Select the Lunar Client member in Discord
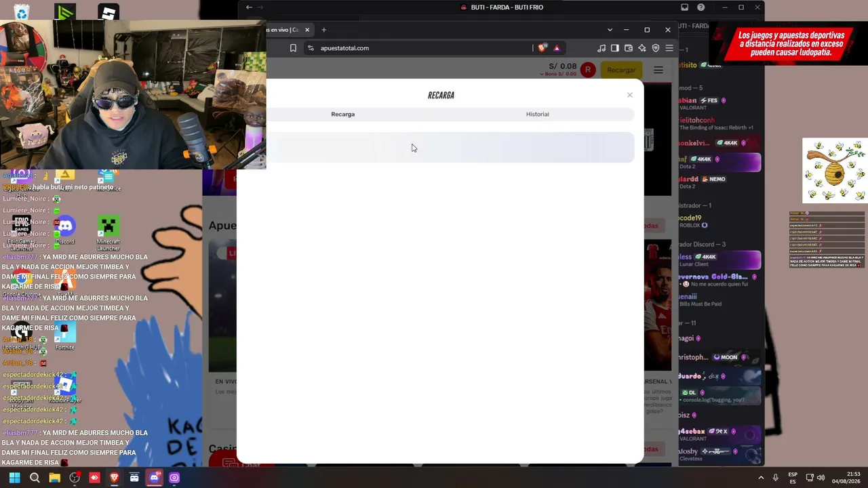 (x=720, y=260)
